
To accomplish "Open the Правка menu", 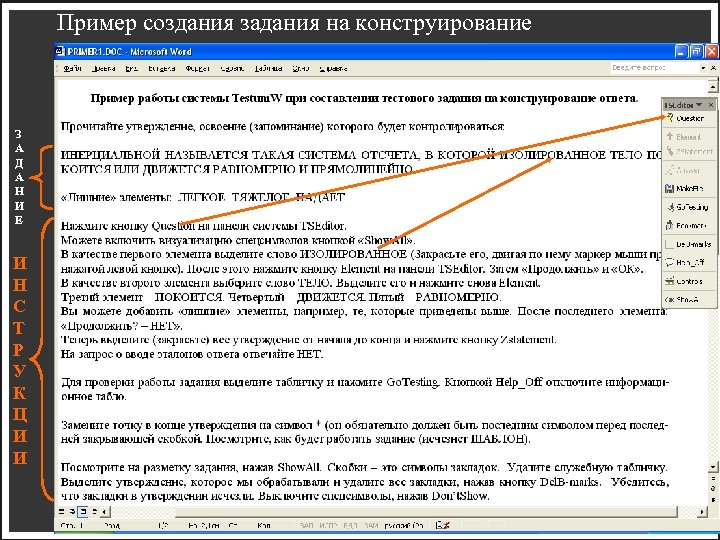I will pyautogui.click(x=103, y=68).
